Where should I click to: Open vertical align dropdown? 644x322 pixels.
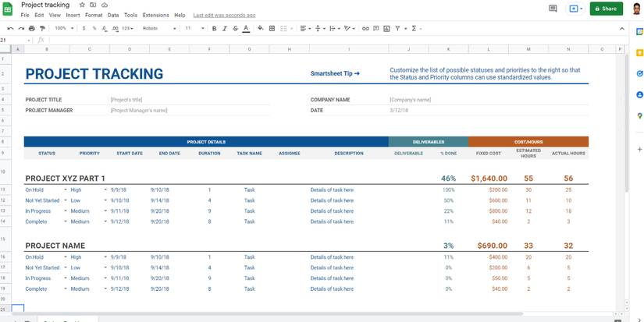point(319,29)
